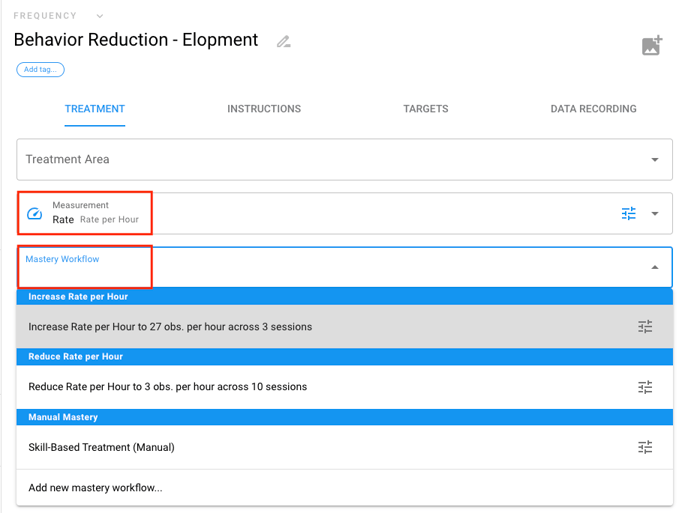Choose Reduce Rate to 3 obs. option
This screenshot has height=513, width=688.
tap(167, 387)
